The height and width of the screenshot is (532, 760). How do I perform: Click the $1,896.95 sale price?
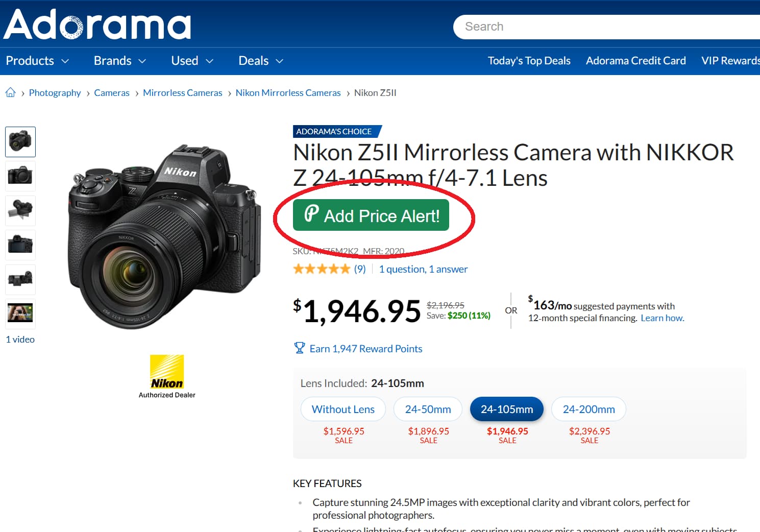[429, 431]
